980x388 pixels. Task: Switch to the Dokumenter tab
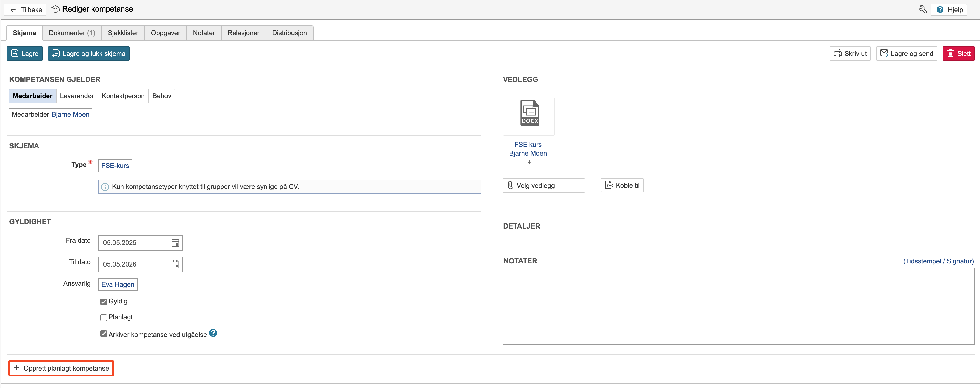pyautogui.click(x=71, y=33)
